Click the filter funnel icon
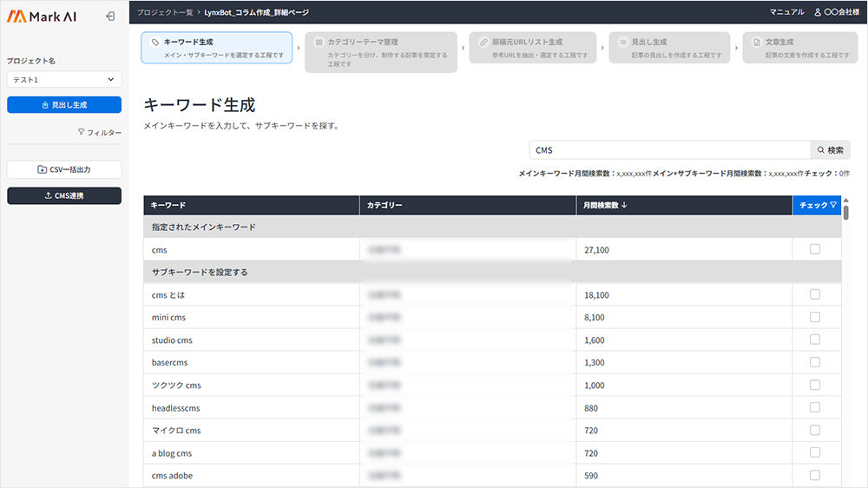The height and width of the screenshot is (488, 868). pos(82,133)
